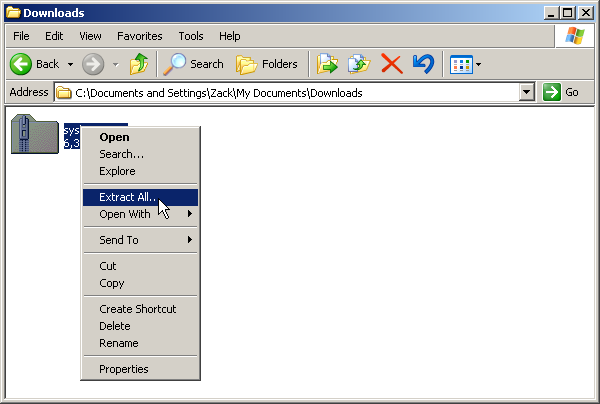Open Search with the magnifier icon
600x404 pixels.
(x=193, y=64)
